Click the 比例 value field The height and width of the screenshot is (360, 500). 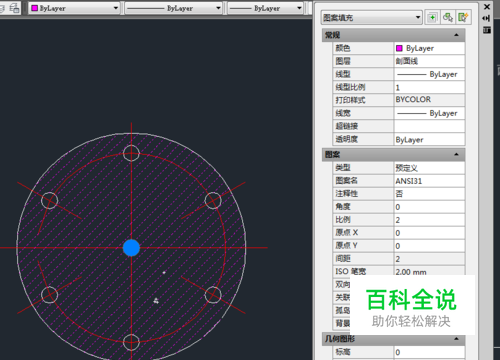(x=429, y=220)
